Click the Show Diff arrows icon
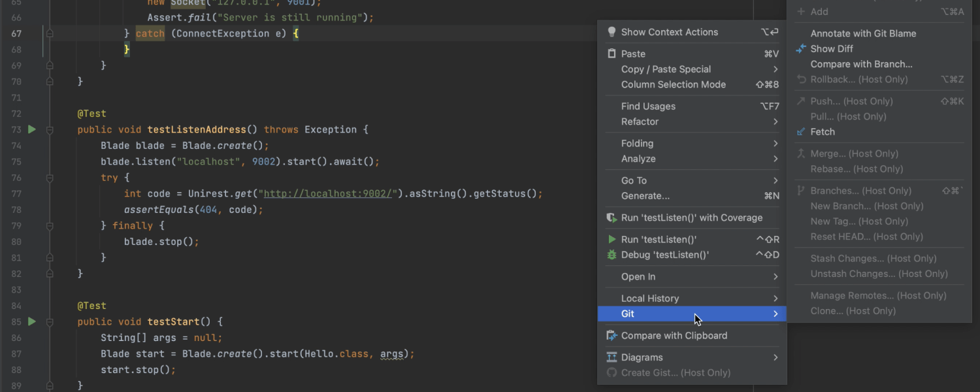This screenshot has width=980, height=392. click(801, 48)
